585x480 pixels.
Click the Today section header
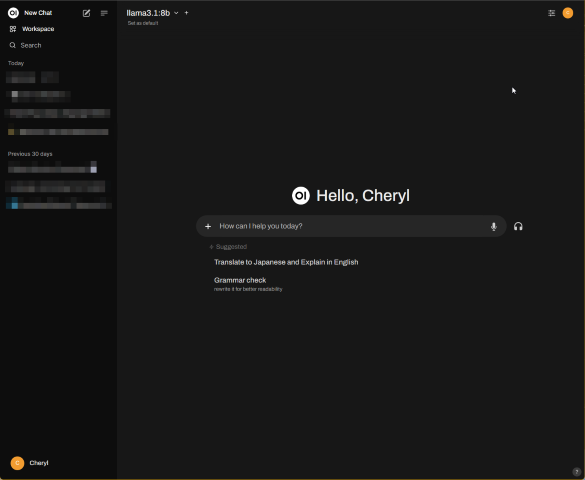[16, 63]
